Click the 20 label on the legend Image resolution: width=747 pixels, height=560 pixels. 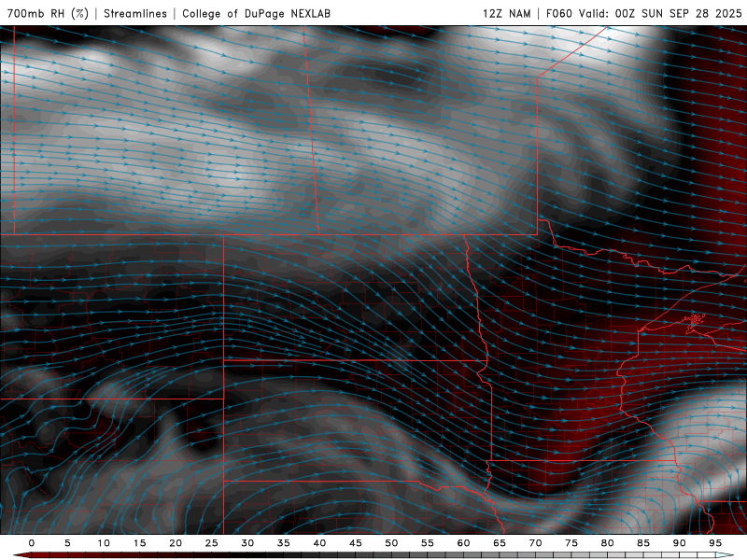(x=176, y=543)
